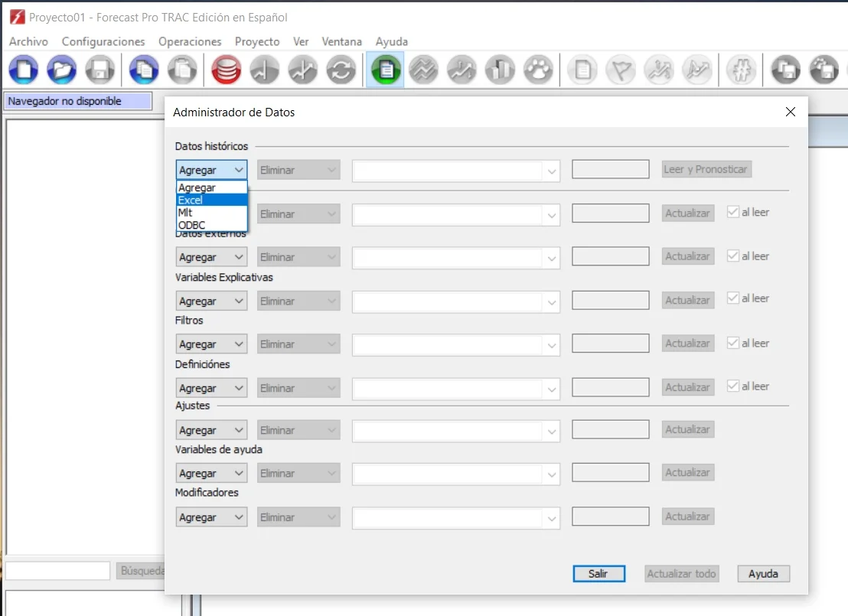Open the Operaciones menu
Screen dimensions: 848x616
(190, 41)
